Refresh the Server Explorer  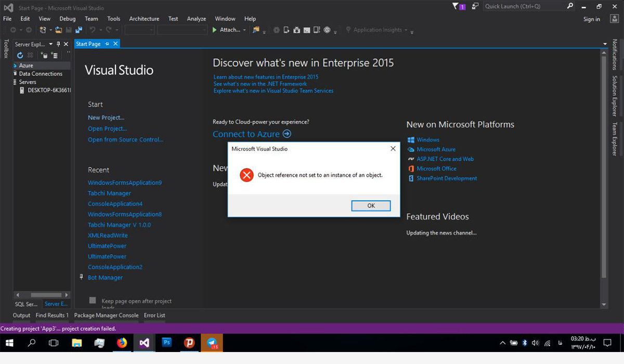point(20,55)
